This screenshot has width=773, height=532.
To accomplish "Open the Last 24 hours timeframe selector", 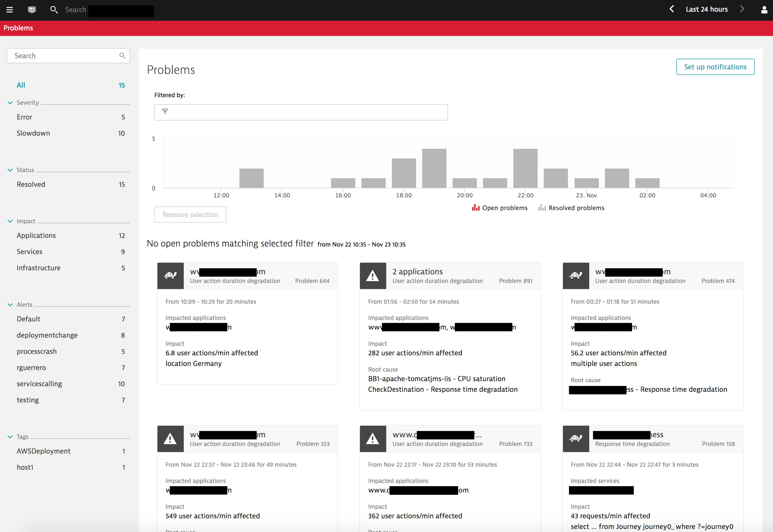I will point(707,9).
